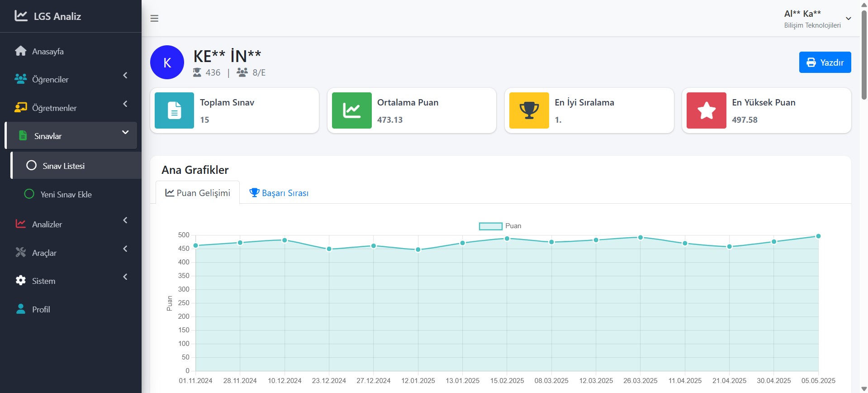This screenshot has width=868, height=393.
Task: Click the Profil user icon
Action: [x=21, y=309]
